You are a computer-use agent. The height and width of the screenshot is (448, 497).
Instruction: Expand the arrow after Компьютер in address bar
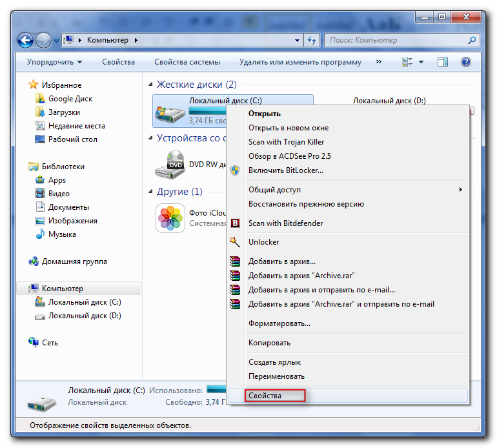tap(136, 40)
